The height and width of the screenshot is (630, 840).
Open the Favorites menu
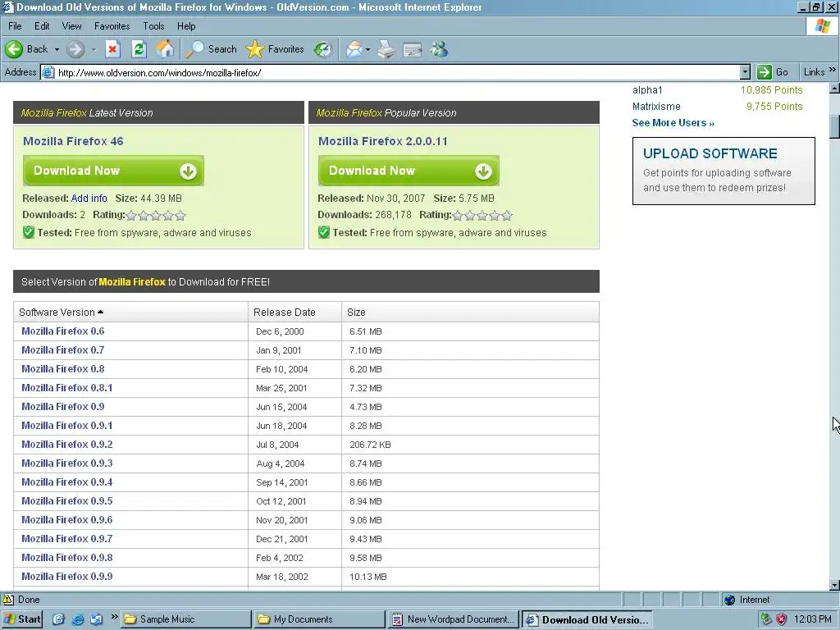(x=112, y=25)
